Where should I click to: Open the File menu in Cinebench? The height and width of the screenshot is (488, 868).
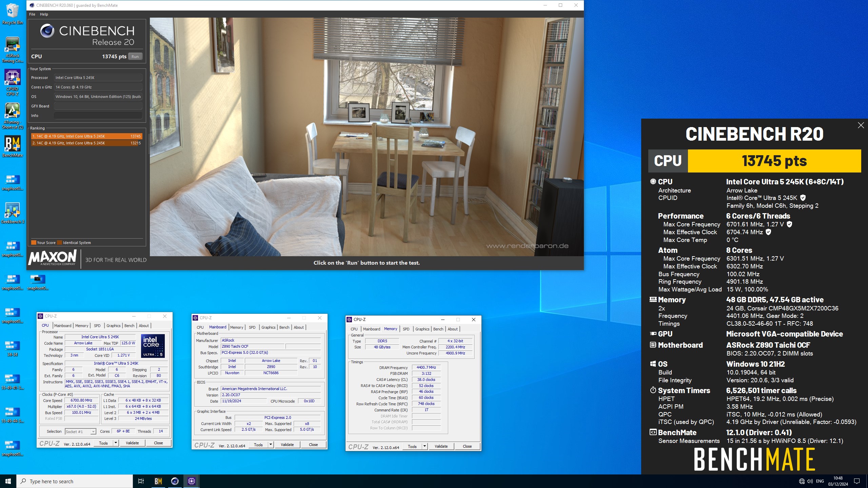pos(32,14)
